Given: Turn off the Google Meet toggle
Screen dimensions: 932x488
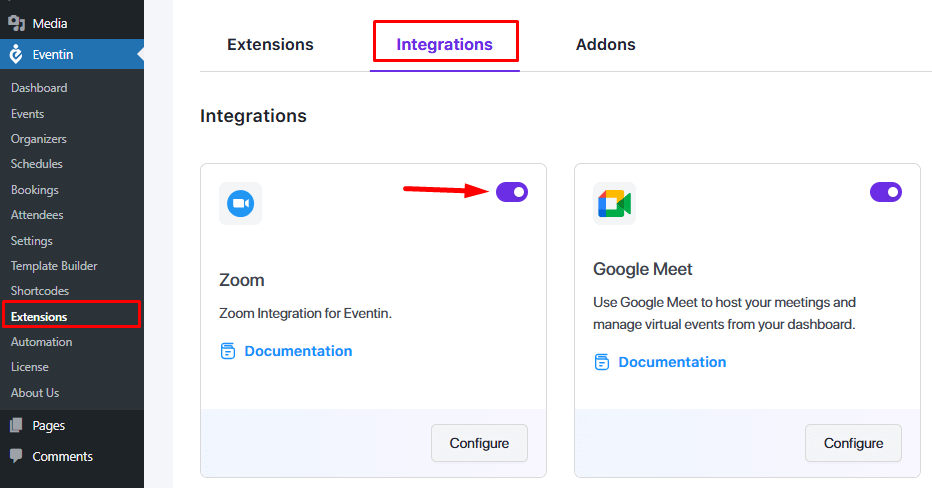Looking at the screenshot, I should 886,191.
